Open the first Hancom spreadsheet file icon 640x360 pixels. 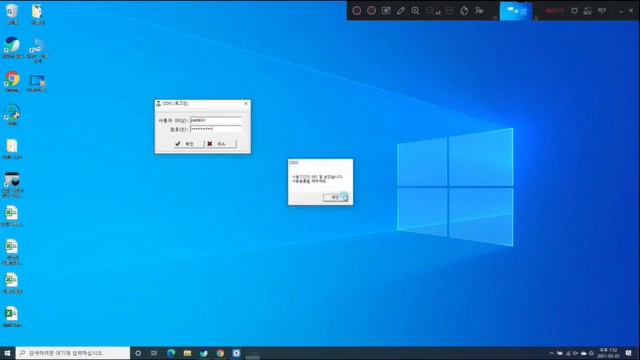click(x=11, y=216)
